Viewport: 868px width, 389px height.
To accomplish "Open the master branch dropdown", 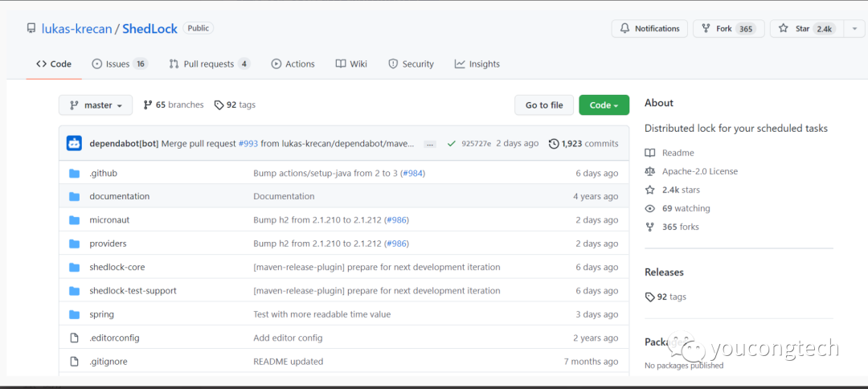I will click(96, 105).
